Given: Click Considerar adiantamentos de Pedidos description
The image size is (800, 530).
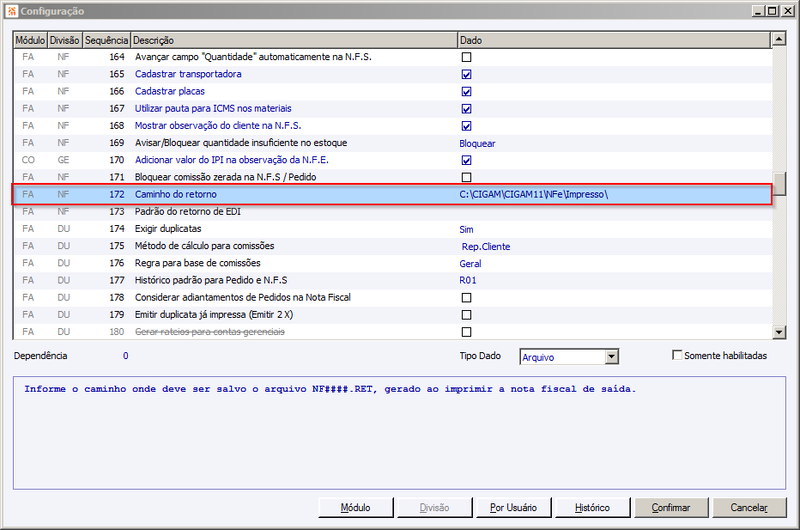Looking at the screenshot, I should 242,297.
